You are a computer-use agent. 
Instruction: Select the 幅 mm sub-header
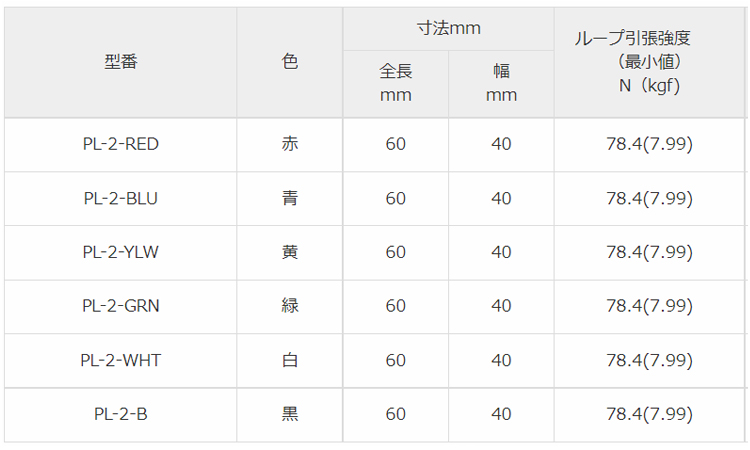(x=501, y=83)
